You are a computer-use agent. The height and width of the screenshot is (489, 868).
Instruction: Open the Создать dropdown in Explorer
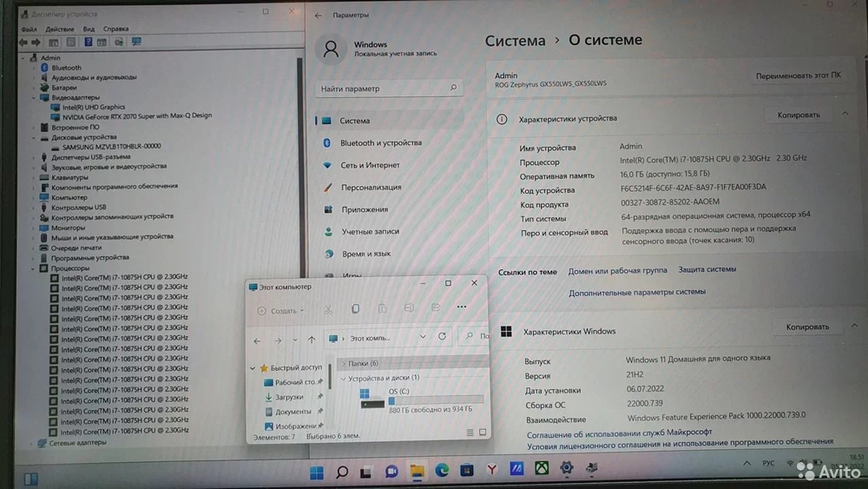(280, 310)
